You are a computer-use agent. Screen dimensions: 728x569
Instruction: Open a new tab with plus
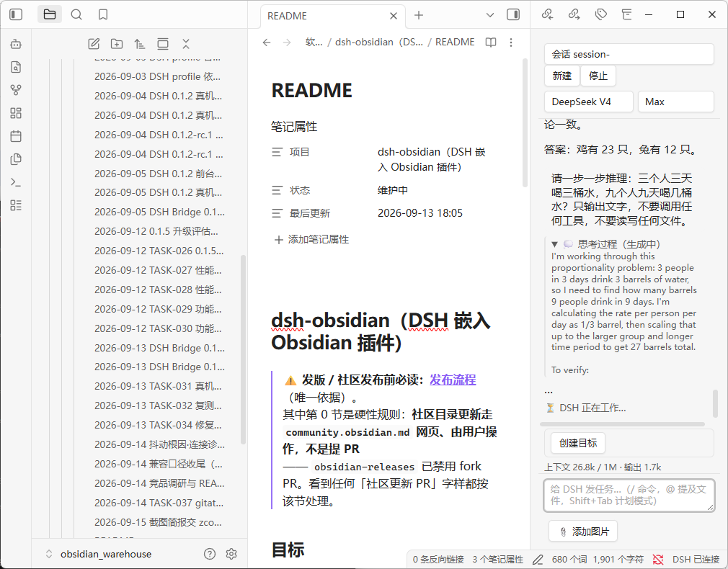point(419,15)
